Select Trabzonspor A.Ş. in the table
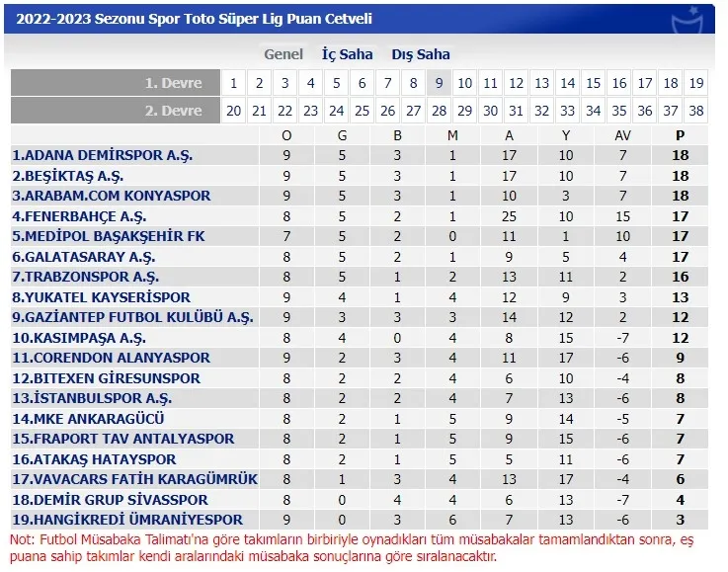The height and width of the screenshot is (572, 728). [x=86, y=277]
